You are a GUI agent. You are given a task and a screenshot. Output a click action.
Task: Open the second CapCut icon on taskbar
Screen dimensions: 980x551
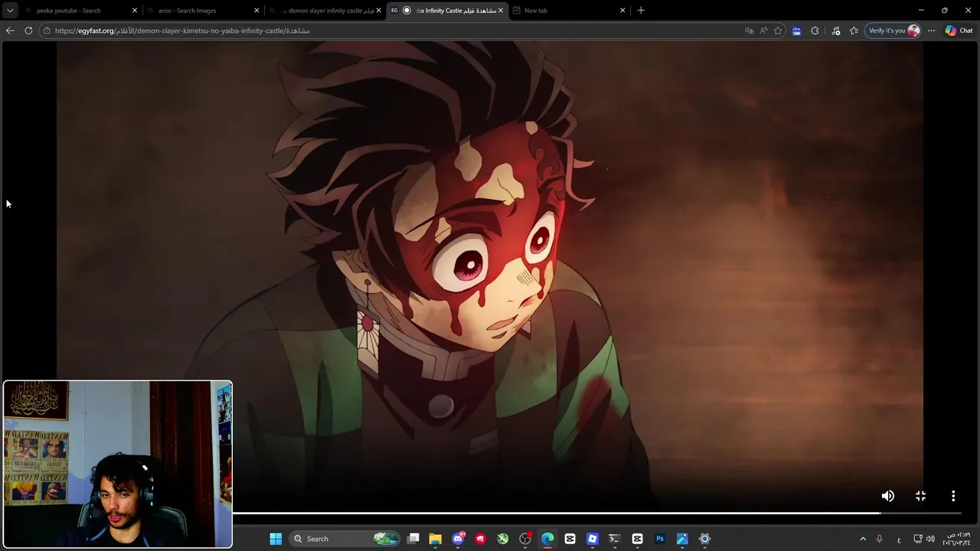637,539
